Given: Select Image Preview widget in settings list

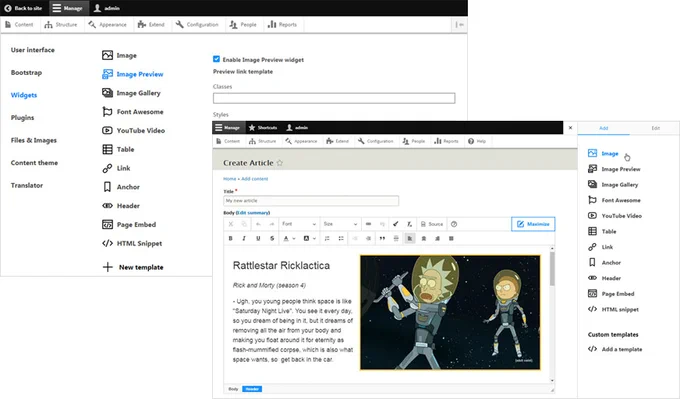Looking at the screenshot, I should pyautogui.click(x=133, y=74).
